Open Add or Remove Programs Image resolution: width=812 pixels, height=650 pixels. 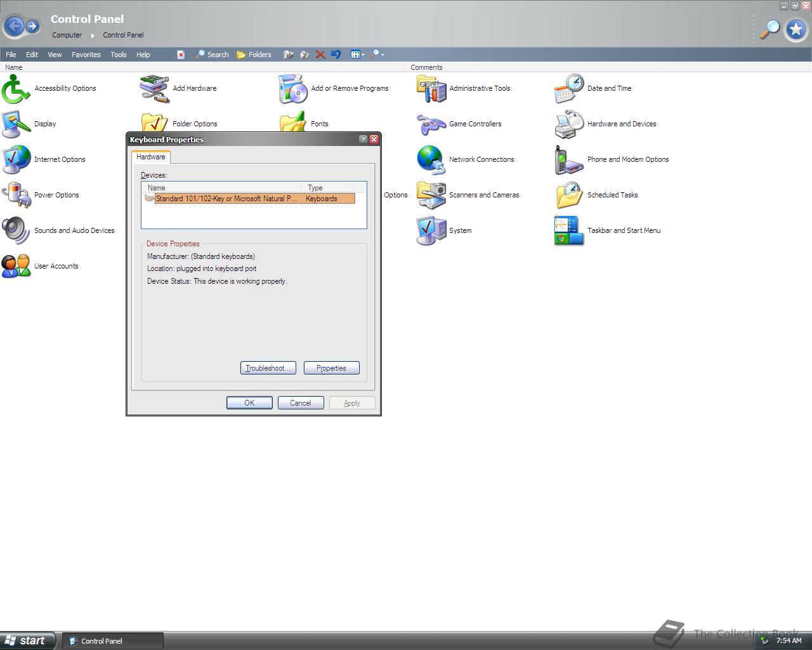click(334, 89)
